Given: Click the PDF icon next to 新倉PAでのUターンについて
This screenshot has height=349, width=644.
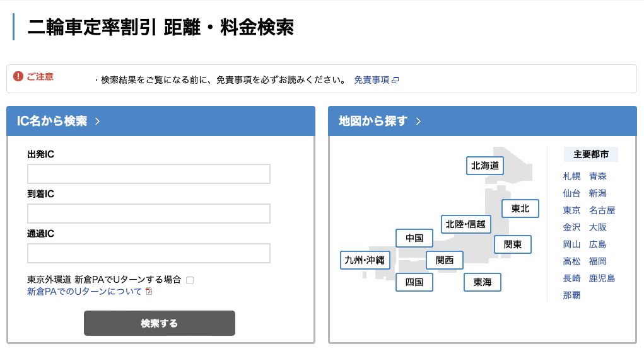Looking at the screenshot, I should pyautogui.click(x=149, y=292).
